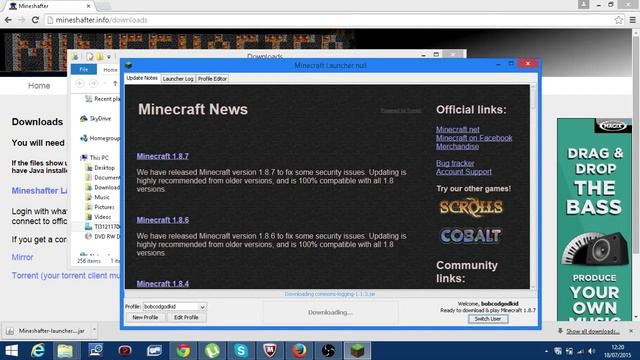Open OBS from the taskbar
The height and width of the screenshot is (360, 640).
pyautogui.click(x=328, y=351)
